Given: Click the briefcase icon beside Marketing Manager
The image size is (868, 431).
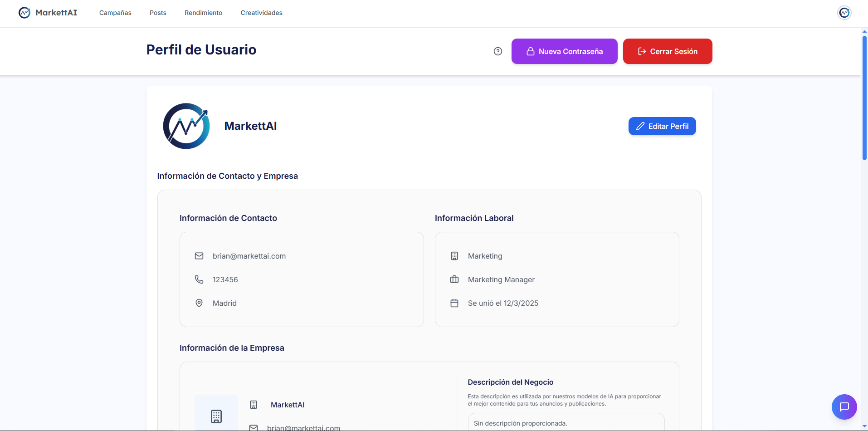Looking at the screenshot, I should pos(454,279).
